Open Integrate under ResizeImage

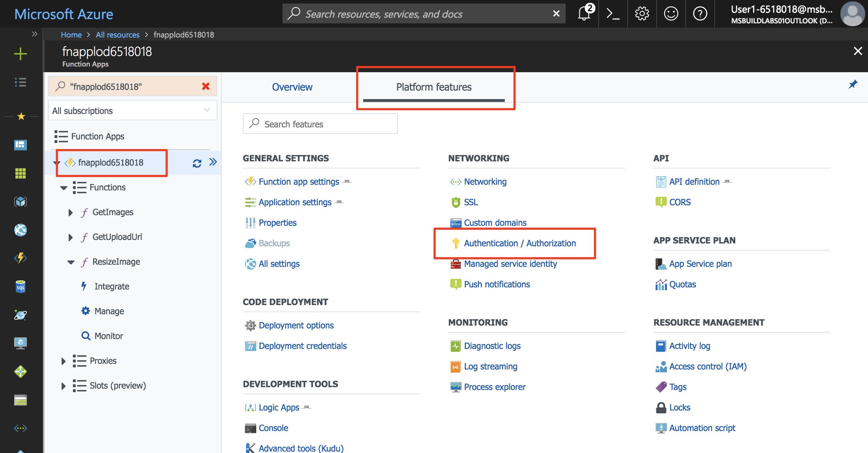112,286
